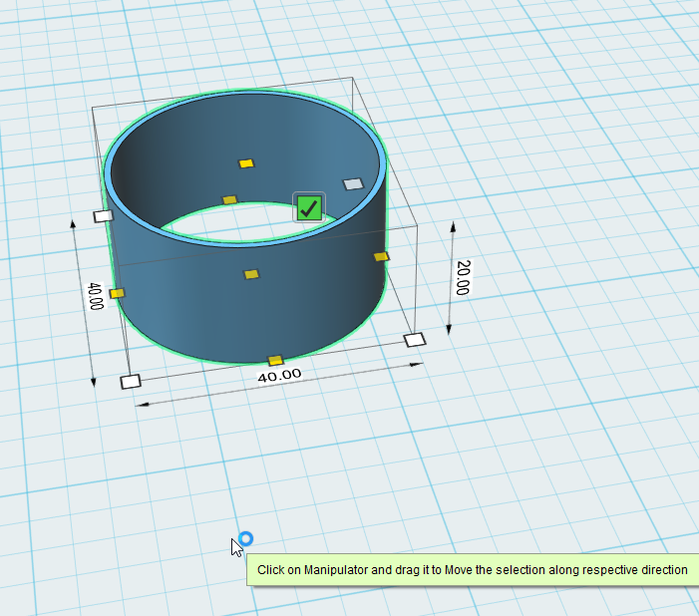Grab yellow manipulator on cylinder's bottom front edge
The height and width of the screenshot is (616, 699).
pos(275,360)
